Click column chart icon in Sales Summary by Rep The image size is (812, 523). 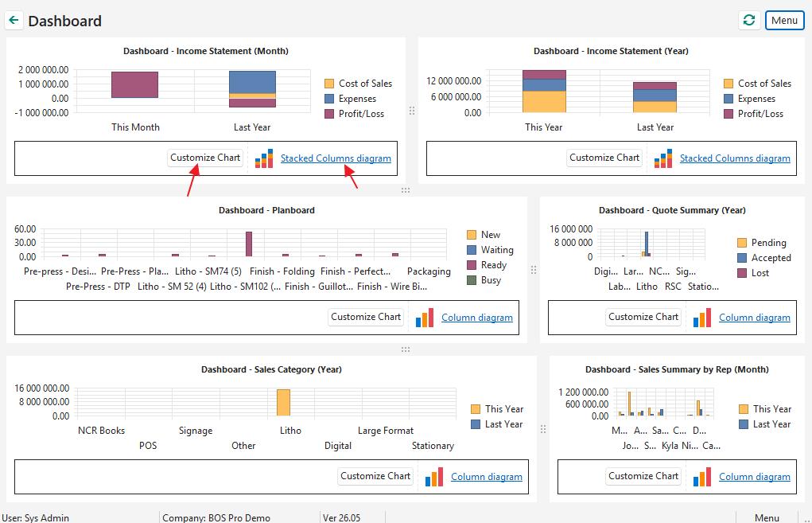click(x=702, y=477)
